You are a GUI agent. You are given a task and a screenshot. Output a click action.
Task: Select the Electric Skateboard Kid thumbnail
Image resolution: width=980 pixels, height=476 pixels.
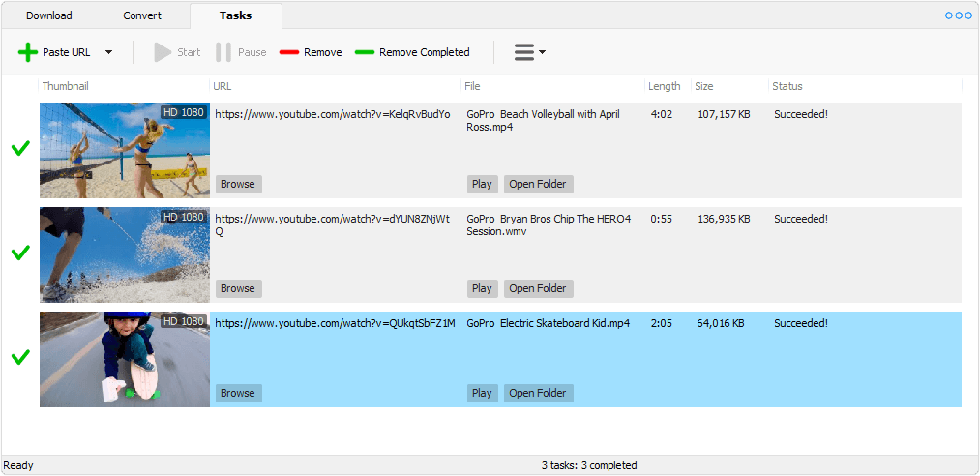124,359
